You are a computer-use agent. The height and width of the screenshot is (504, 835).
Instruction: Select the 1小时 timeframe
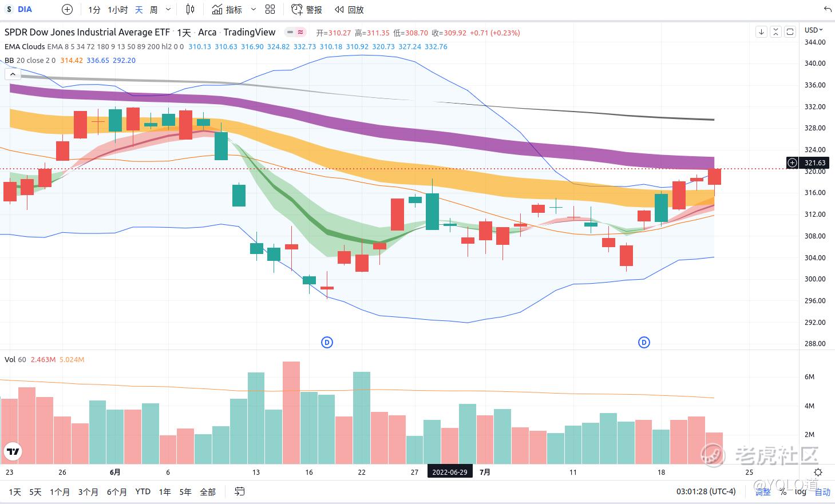(118, 10)
